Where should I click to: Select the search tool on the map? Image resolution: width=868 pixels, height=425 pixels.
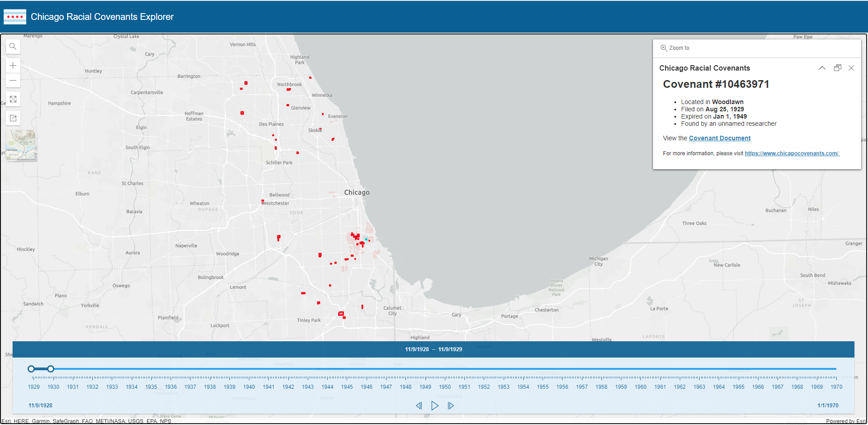pos(13,46)
